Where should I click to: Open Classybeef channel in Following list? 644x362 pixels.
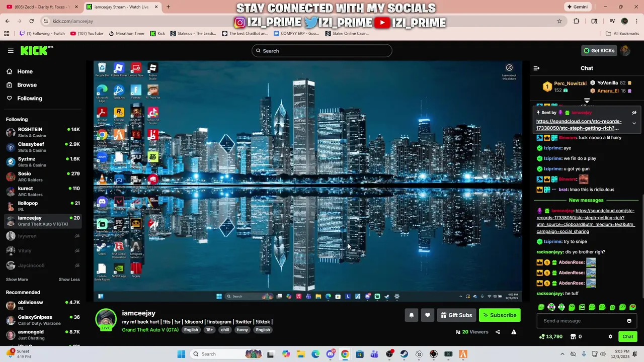click(x=43, y=147)
